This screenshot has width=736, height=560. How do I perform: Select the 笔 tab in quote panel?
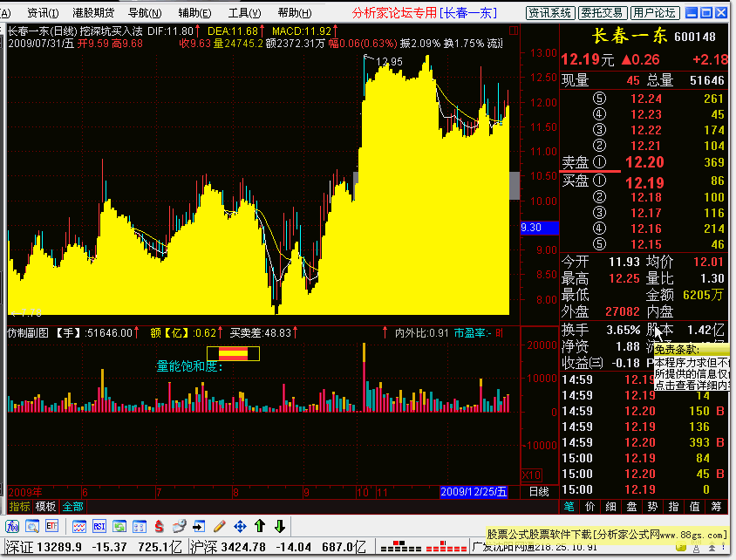pyautogui.click(x=569, y=507)
